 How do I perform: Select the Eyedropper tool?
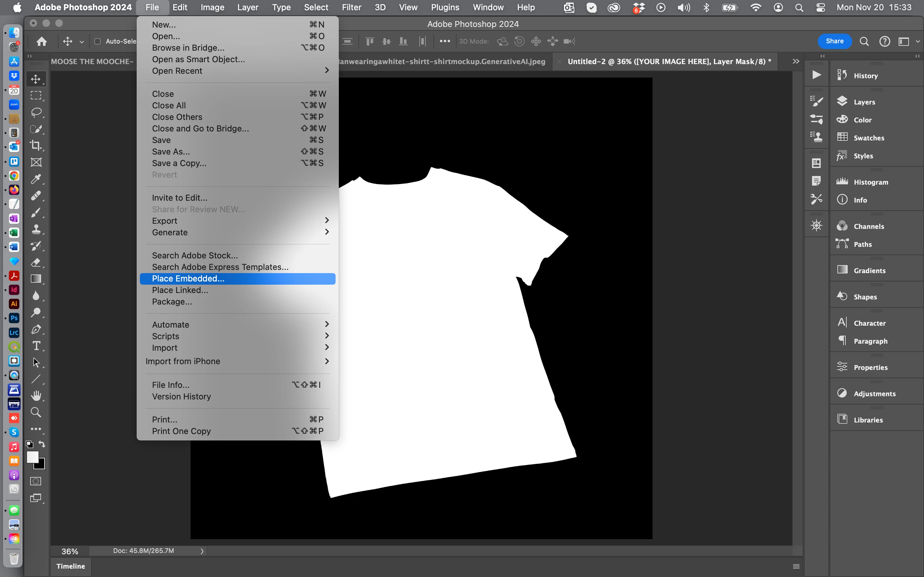[x=36, y=179]
